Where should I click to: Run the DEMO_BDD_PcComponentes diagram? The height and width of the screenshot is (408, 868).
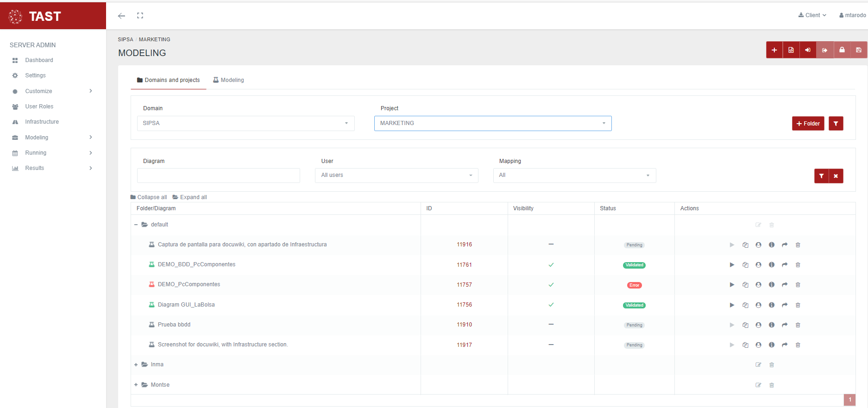pyautogui.click(x=732, y=265)
